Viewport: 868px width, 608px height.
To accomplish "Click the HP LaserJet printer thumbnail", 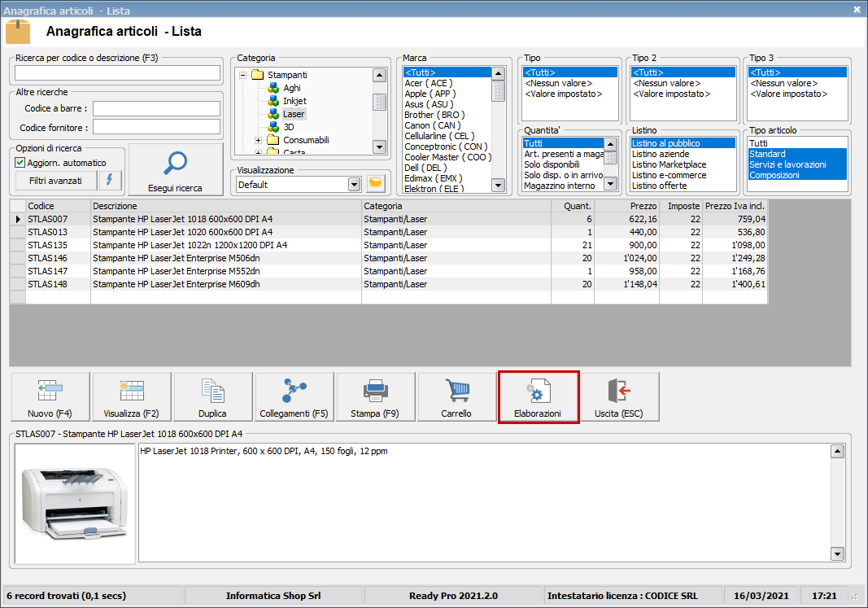I will (75, 504).
